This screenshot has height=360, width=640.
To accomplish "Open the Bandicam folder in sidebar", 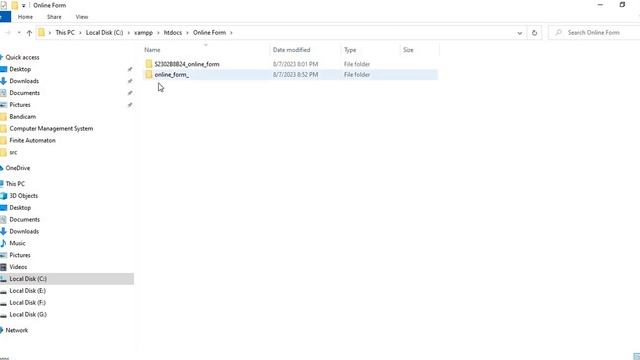I will [x=22, y=116].
